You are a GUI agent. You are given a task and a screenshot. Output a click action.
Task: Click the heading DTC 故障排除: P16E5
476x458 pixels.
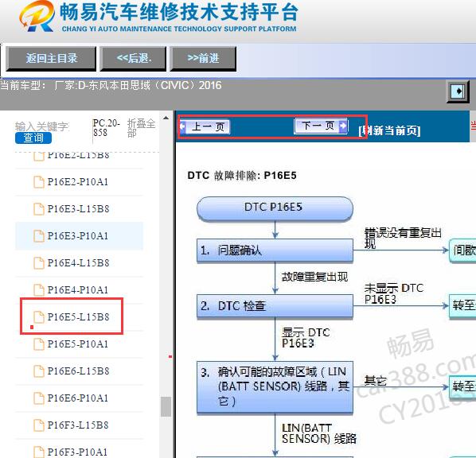242,175
